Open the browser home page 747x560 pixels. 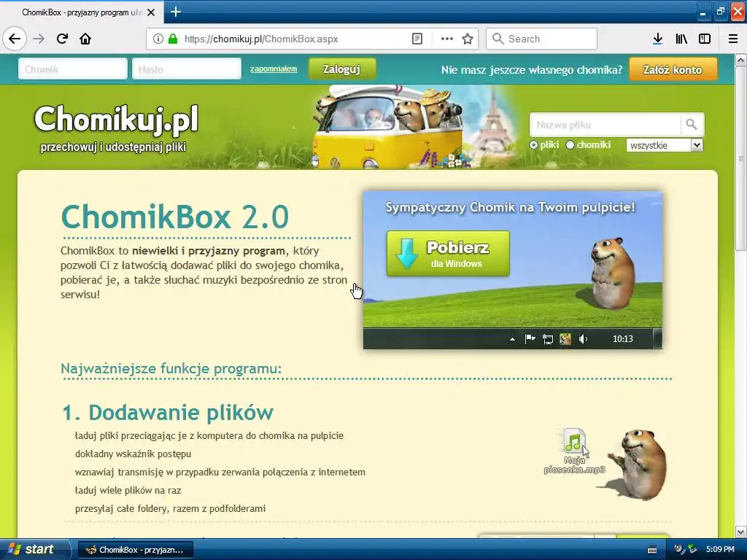pyautogui.click(x=85, y=39)
